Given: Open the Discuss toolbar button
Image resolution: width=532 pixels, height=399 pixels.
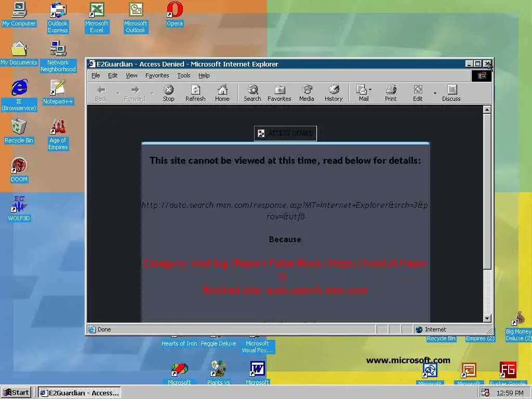Looking at the screenshot, I should pyautogui.click(x=451, y=94).
